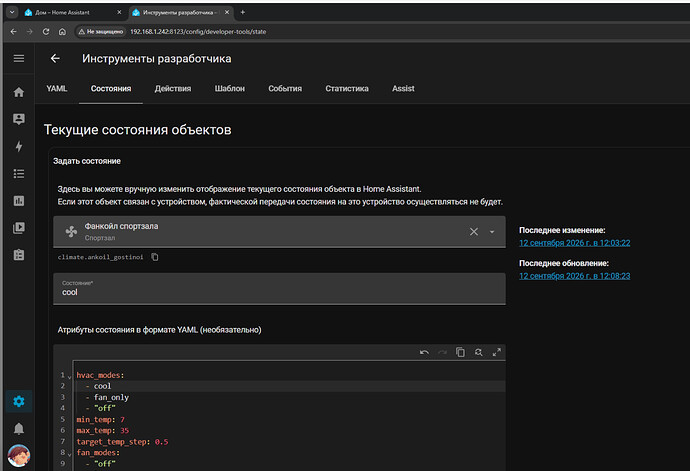Screen dimensions: 690x471
Task: Open find and replace in YAML editor
Action: (x=478, y=353)
